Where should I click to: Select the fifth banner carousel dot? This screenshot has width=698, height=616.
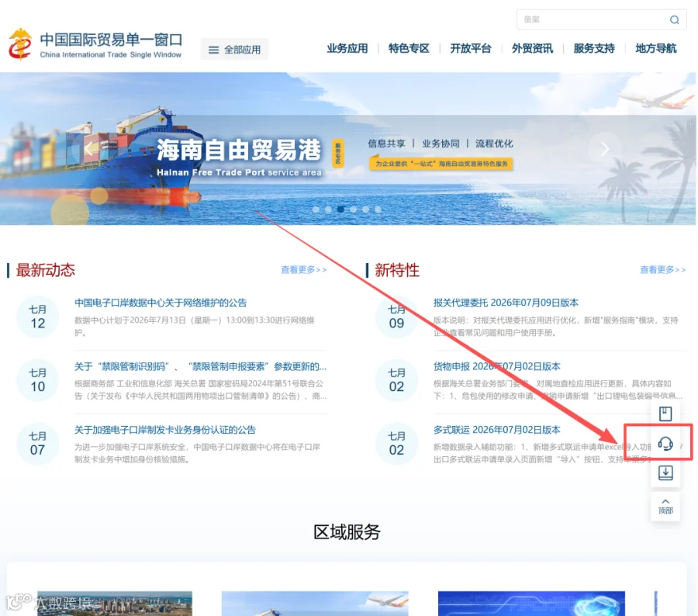365,209
